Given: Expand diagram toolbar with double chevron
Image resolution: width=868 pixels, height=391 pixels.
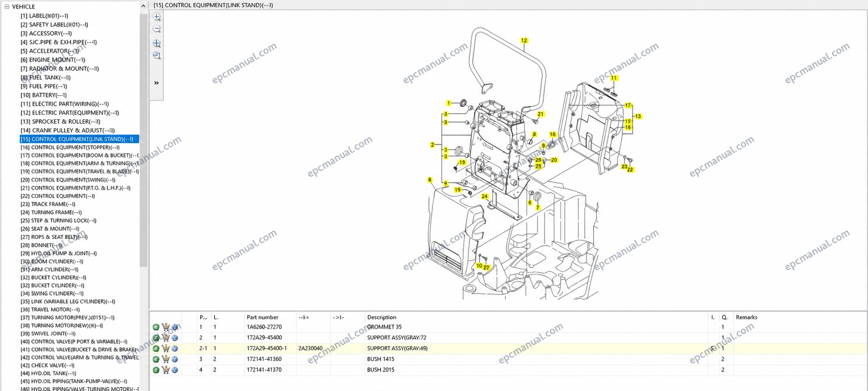Looking at the screenshot, I should [156, 83].
